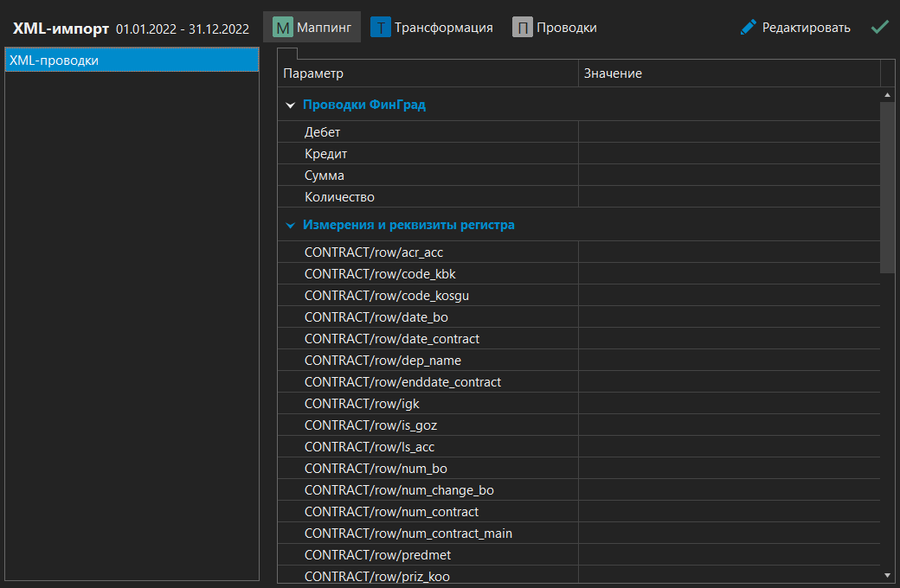Click the vertical scrollbar thumb

click(887, 186)
